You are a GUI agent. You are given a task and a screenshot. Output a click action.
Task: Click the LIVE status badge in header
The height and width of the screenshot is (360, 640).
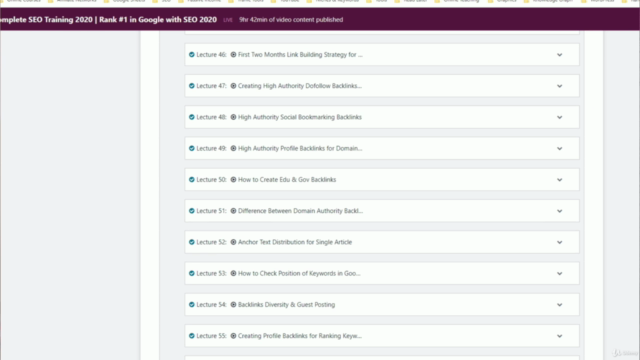pyautogui.click(x=228, y=20)
